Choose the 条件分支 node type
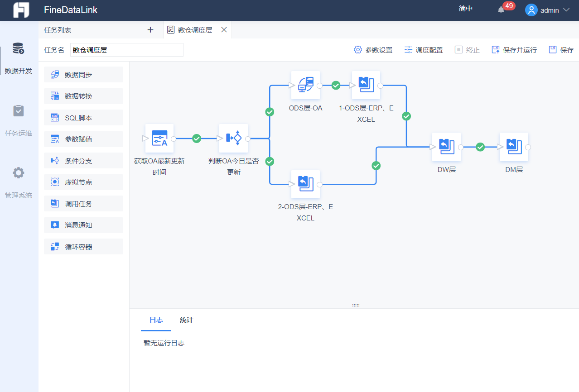This screenshot has width=579, height=392. 83,161
